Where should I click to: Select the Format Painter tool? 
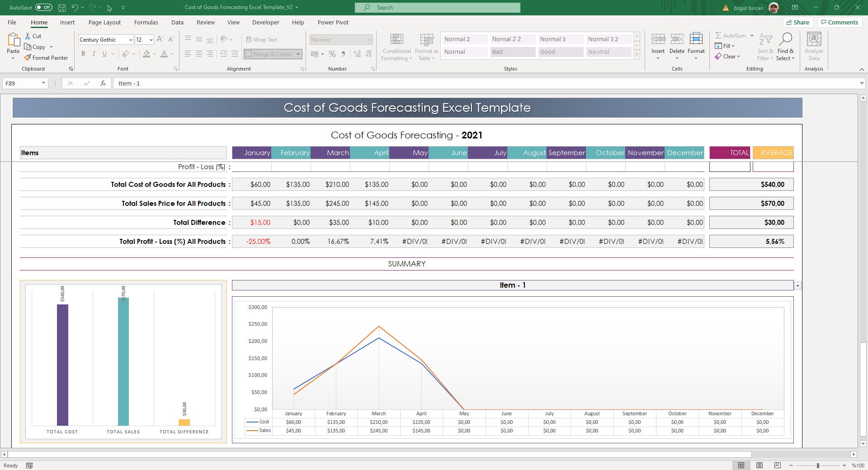tap(47, 57)
